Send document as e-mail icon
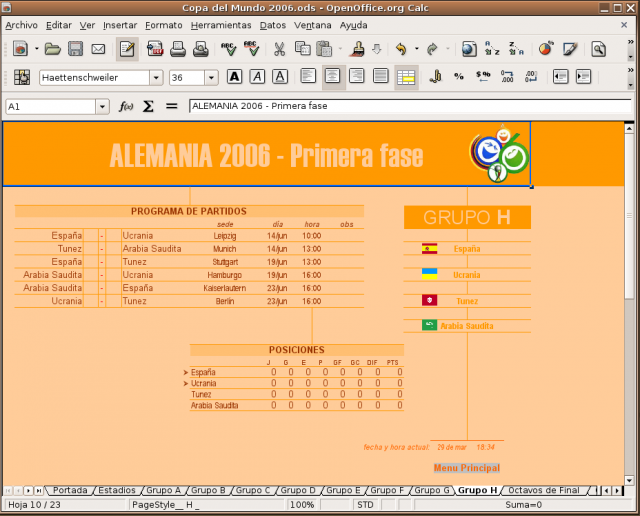The image size is (640, 516). point(98,49)
